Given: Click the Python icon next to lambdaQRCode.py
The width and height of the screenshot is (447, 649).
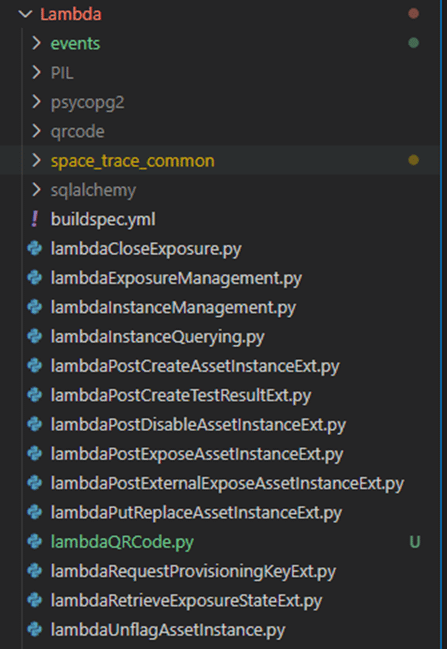Looking at the screenshot, I should click(35, 541).
